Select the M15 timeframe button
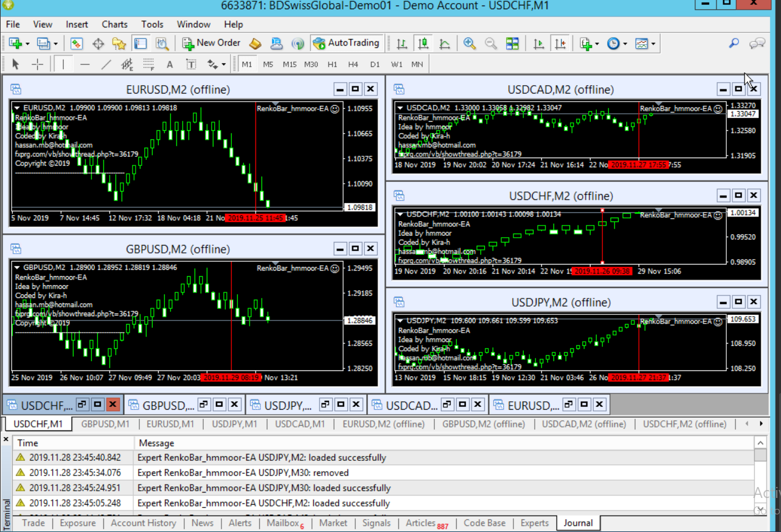 click(x=290, y=64)
